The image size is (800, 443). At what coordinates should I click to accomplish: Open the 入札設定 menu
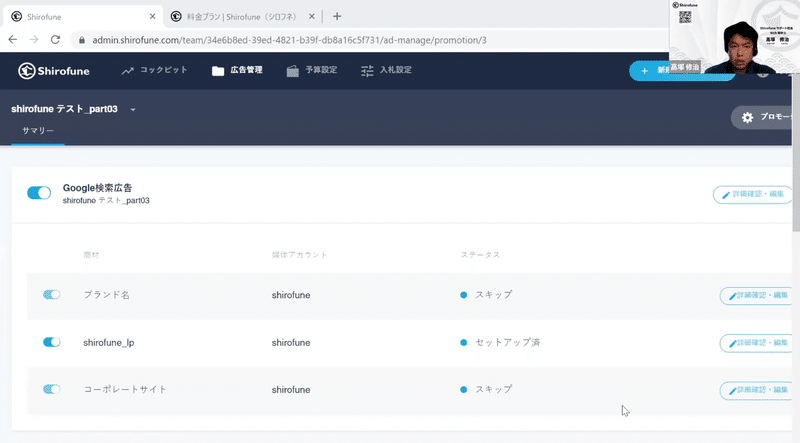(x=386, y=70)
